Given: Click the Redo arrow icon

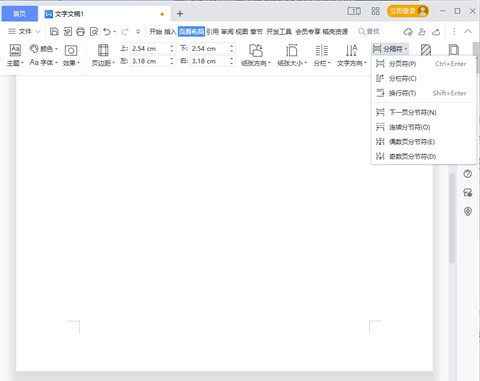Looking at the screenshot, I should (x=125, y=32).
